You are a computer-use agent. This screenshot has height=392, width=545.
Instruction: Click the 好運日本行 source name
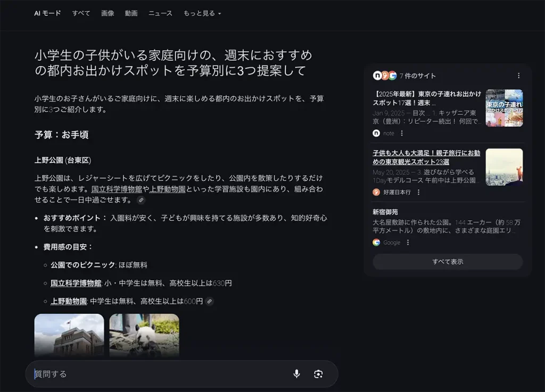pos(397,193)
